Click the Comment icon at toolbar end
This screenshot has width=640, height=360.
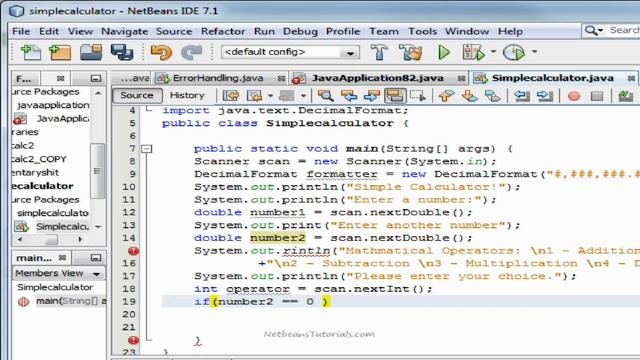pyautogui.click(x=625, y=96)
